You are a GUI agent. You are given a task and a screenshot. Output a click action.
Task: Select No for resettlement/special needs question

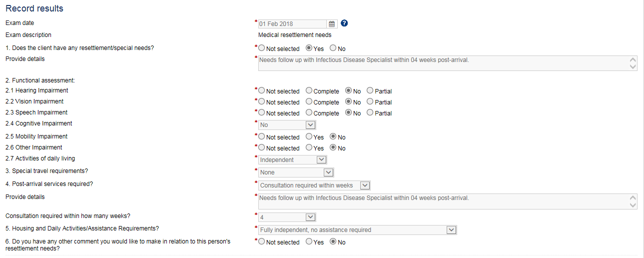pos(333,48)
